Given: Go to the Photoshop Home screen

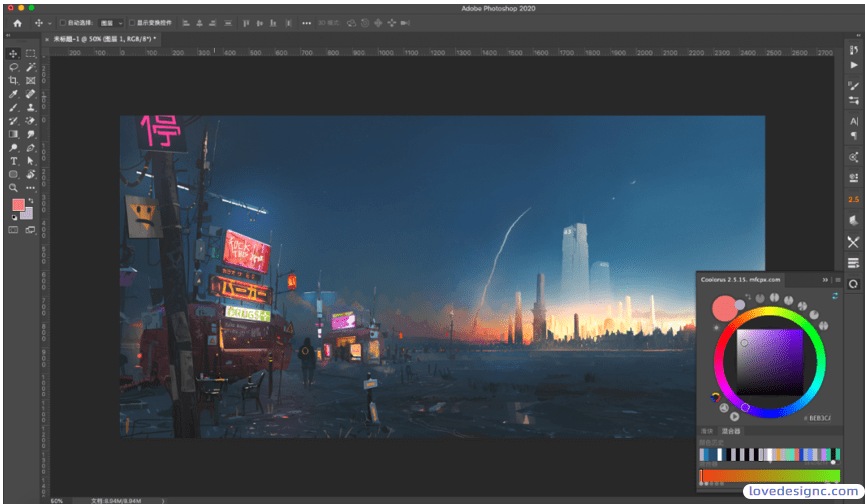Looking at the screenshot, I should [x=17, y=23].
